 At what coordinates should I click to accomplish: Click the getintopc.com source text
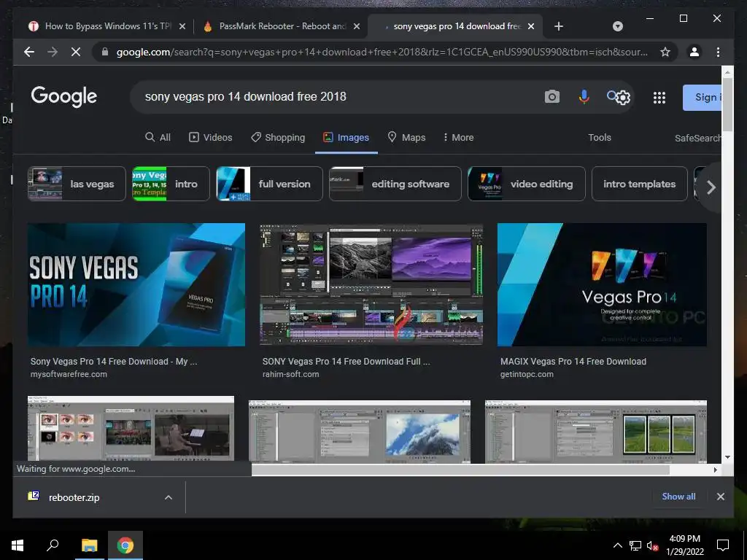pos(527,374)
